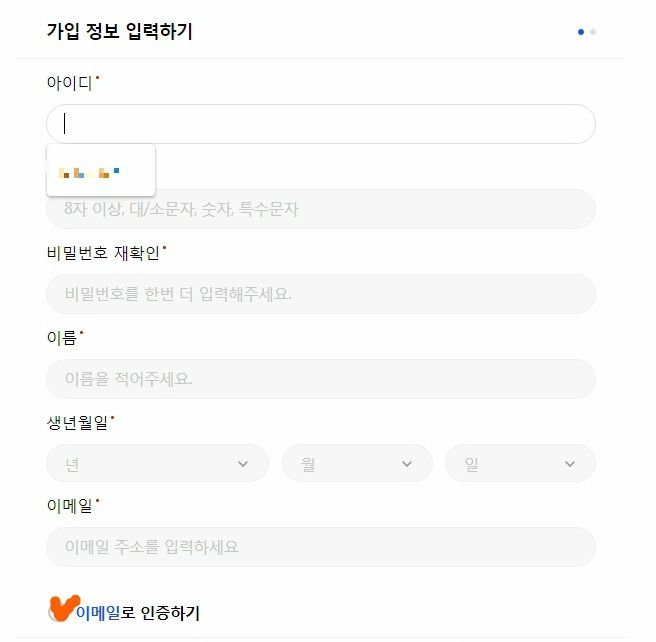
Task: Focus the 아이디 text input box
Action: point(321,124)
